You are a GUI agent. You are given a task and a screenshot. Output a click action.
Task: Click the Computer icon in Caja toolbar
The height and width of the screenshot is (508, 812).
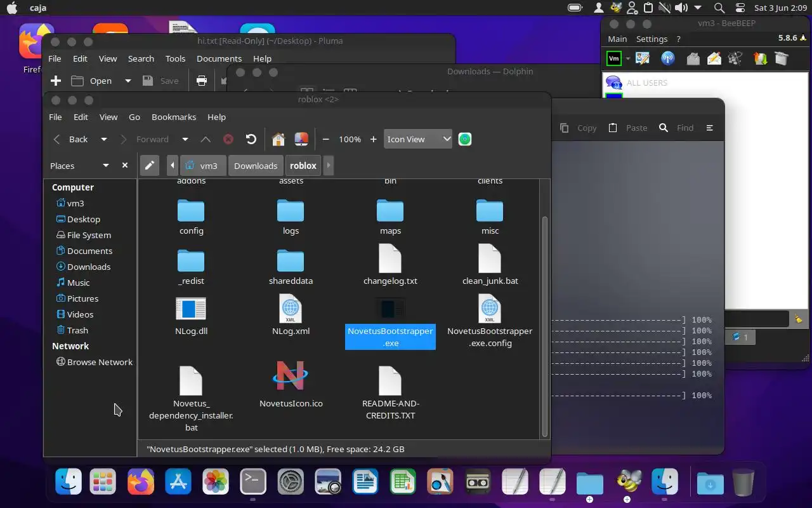tap(301, 139)
